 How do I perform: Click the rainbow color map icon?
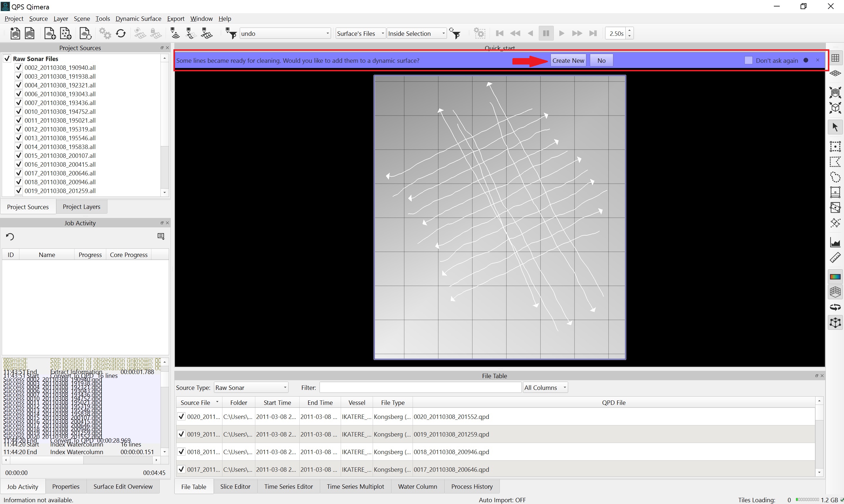click(835, 276)
